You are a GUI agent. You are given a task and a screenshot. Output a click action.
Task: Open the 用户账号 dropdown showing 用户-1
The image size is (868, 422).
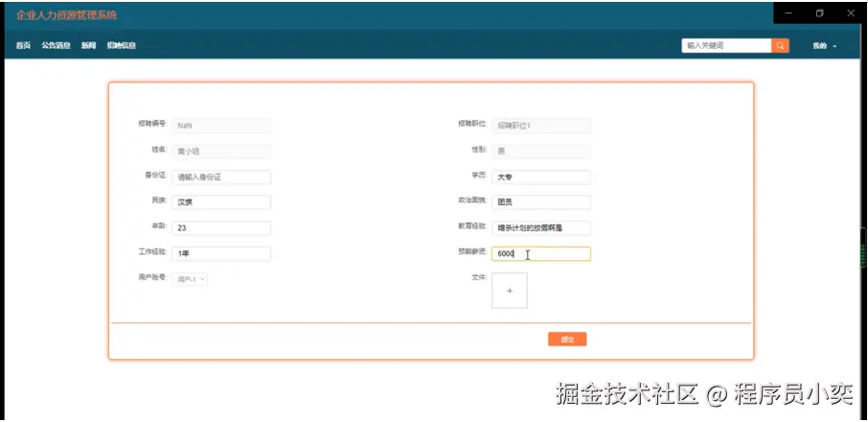190,280
